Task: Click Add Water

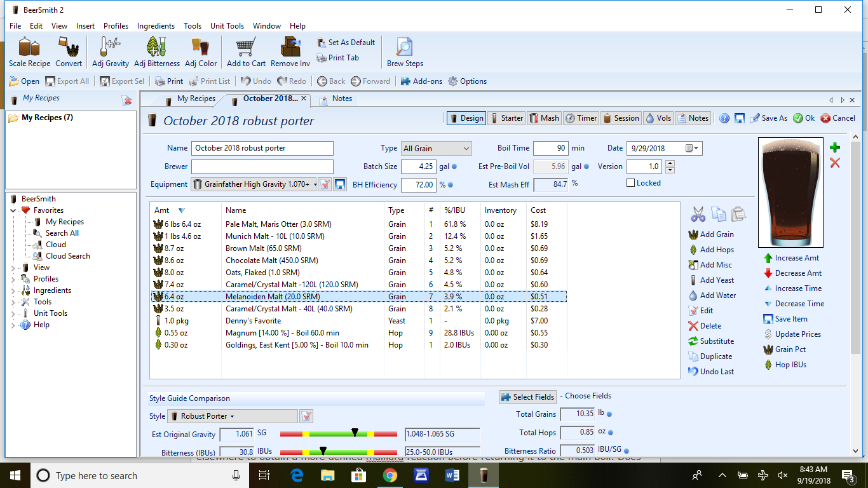Action: click(x=712, y=295)
